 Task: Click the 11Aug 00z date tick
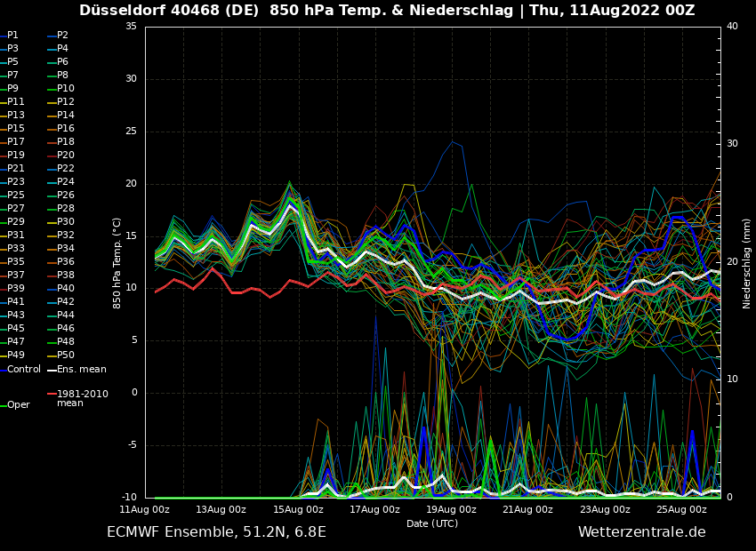[145, 510]
